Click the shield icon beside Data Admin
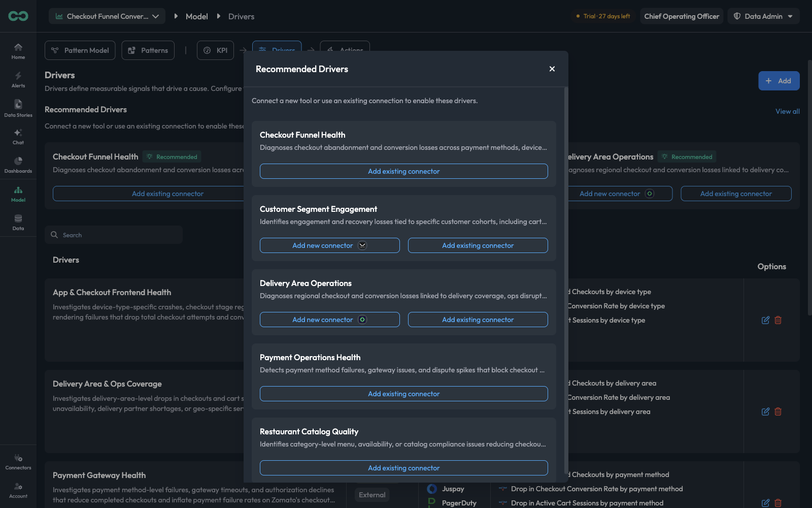 (x=737, y=16)
